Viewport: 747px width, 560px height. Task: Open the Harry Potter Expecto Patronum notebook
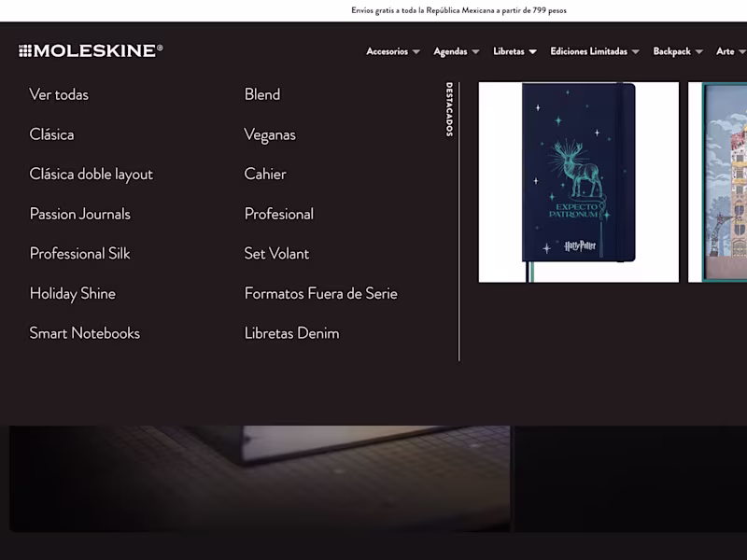click(x=578, y=182)
